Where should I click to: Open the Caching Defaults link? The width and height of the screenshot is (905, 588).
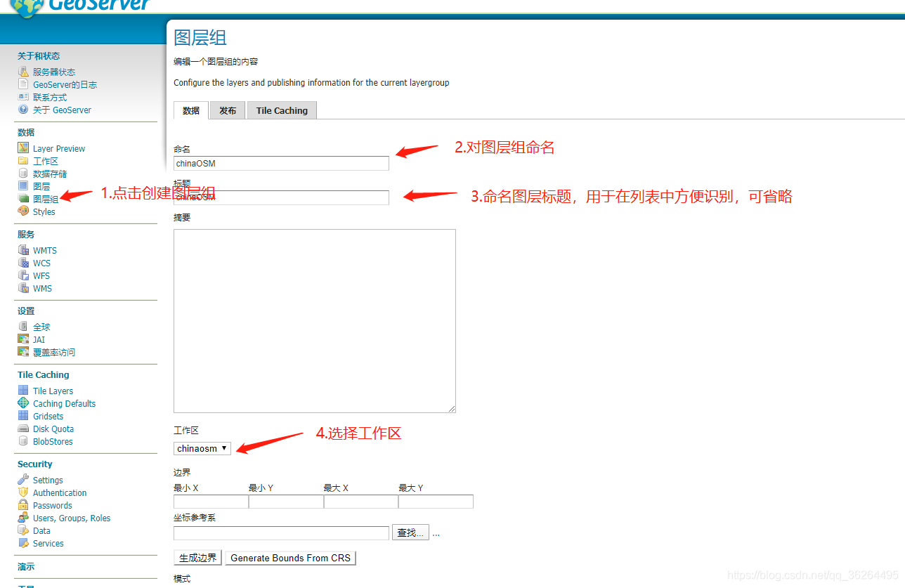pyautogui.click(x=64, y=403)
